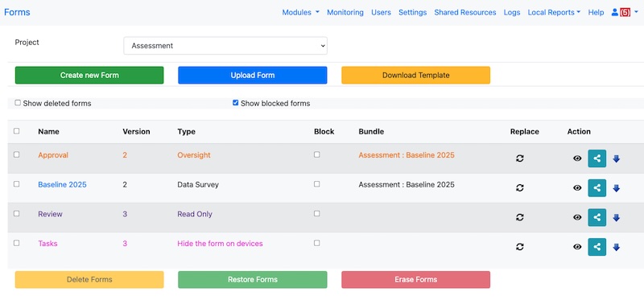
Task: Check the Block checkbox for Approval
Action: 316,154
